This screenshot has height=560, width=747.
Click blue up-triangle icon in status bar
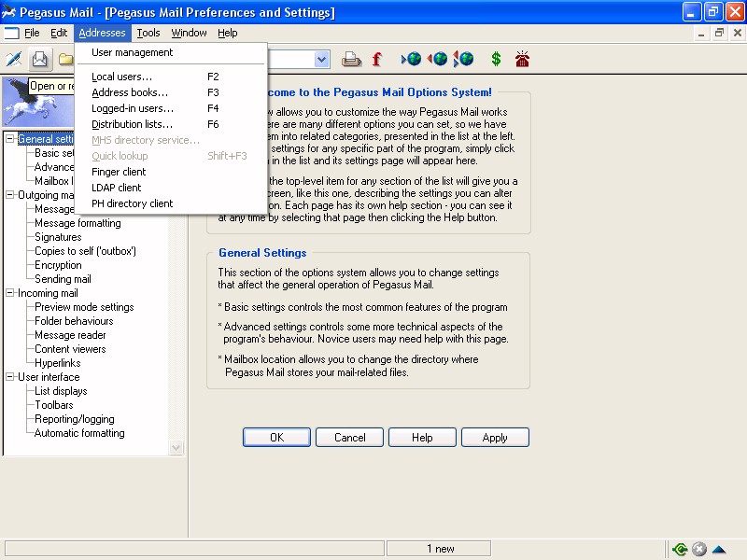(719, 550)
